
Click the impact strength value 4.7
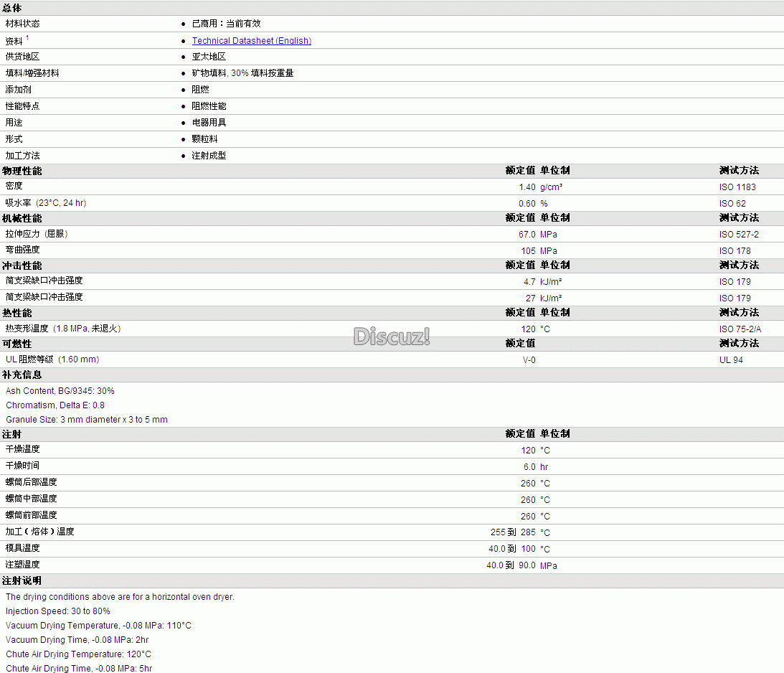click(529, 282)
